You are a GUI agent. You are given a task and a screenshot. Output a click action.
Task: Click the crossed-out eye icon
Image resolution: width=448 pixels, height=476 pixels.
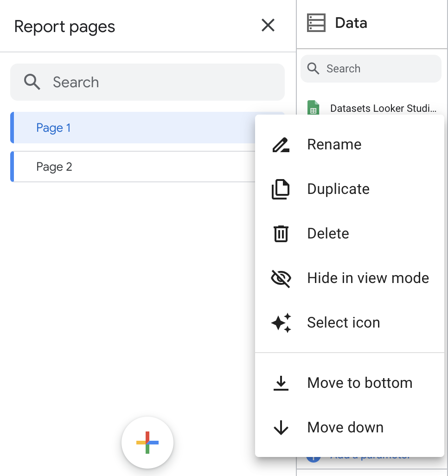coord(281,278)
